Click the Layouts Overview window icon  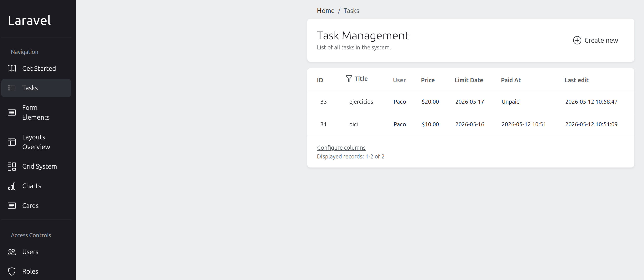12,142
